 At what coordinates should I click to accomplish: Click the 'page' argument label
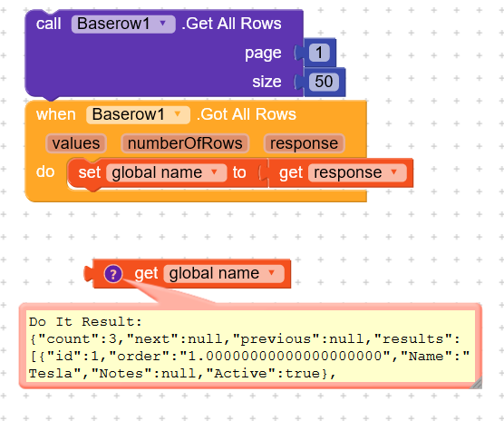[x=263, y=54]
